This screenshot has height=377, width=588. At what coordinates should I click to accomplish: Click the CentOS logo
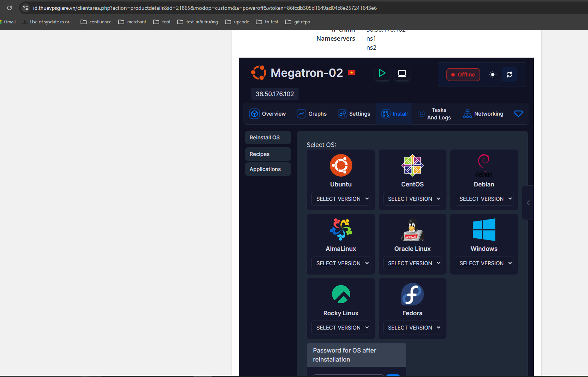pyautogui.click(x=413, y=165)
